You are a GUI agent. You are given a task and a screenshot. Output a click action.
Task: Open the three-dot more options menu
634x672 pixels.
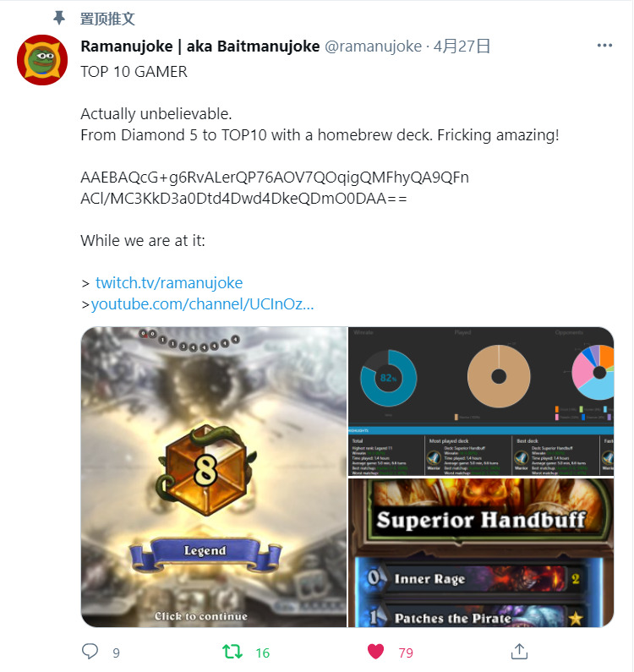604,46
